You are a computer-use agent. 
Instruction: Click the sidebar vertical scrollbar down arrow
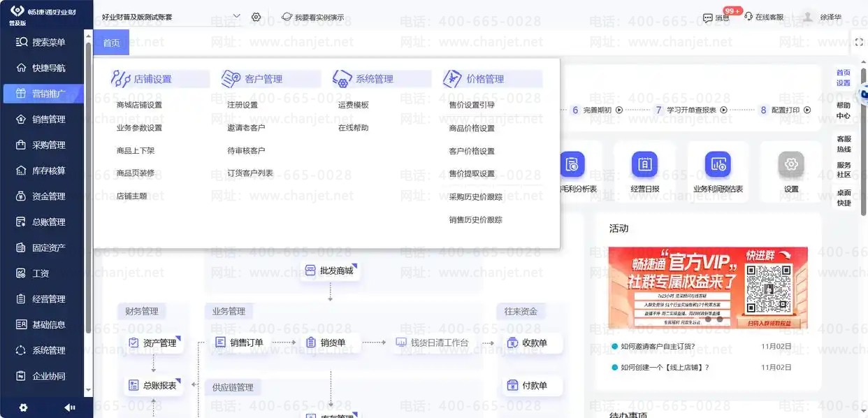pyautogui.click(x=88, y=390)
